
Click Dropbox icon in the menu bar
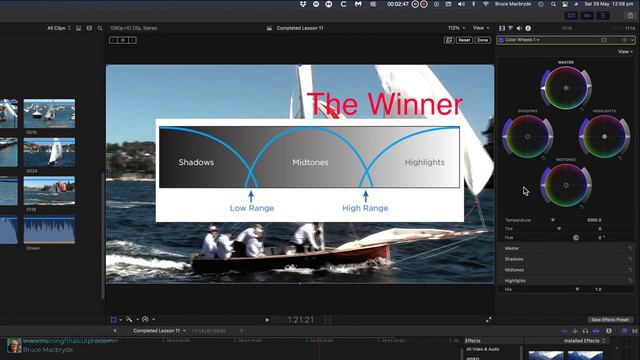pos(303,4)
